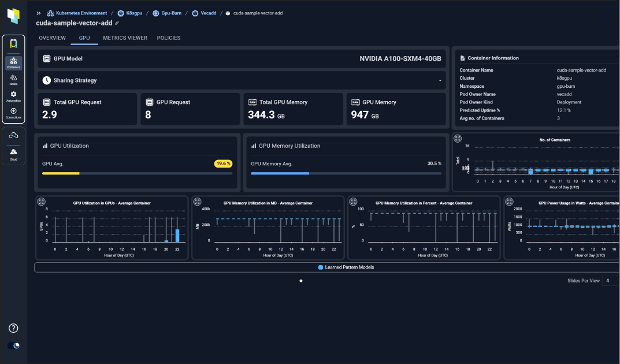Viewport: 620px width, 364px height.
Task: Expand the GPU Power Usage in Watts chart
Action: (x=509, y=202)
